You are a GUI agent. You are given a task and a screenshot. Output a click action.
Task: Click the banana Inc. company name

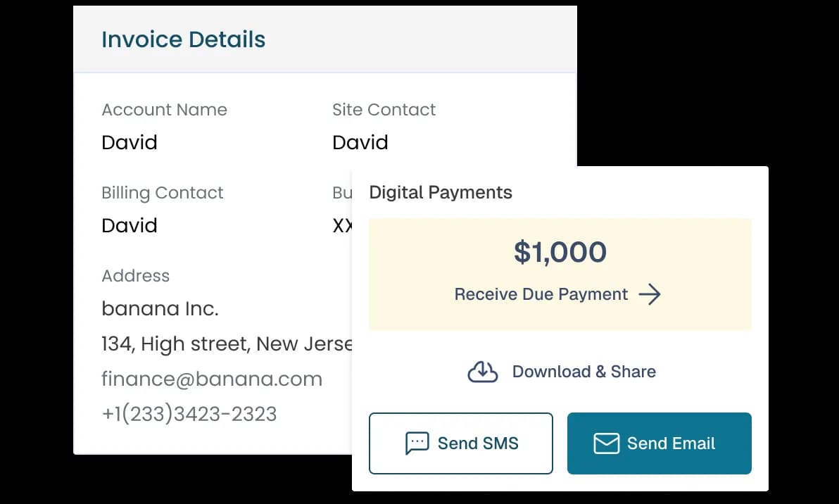(160, 308)
